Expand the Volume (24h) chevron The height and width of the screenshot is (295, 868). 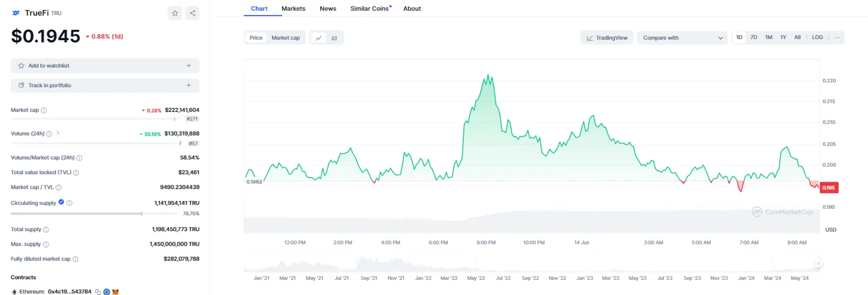pos(58,133)
